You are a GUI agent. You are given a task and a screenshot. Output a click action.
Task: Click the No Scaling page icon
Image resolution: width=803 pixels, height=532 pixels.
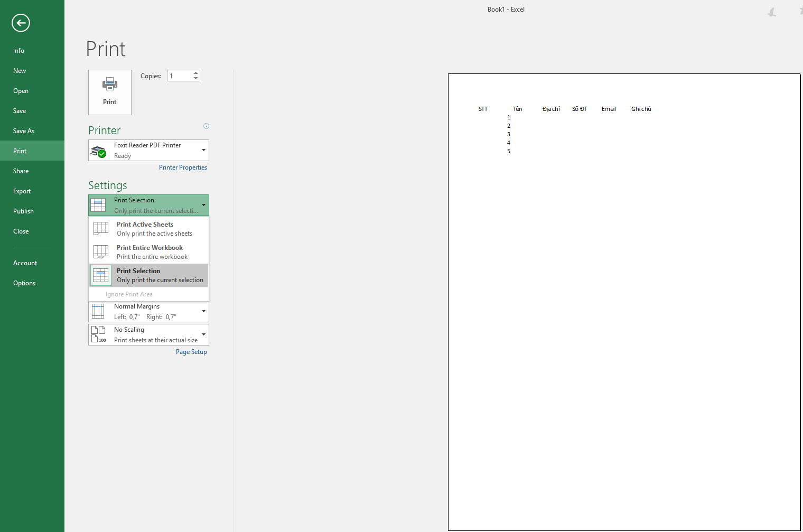[x=98, y=334]
